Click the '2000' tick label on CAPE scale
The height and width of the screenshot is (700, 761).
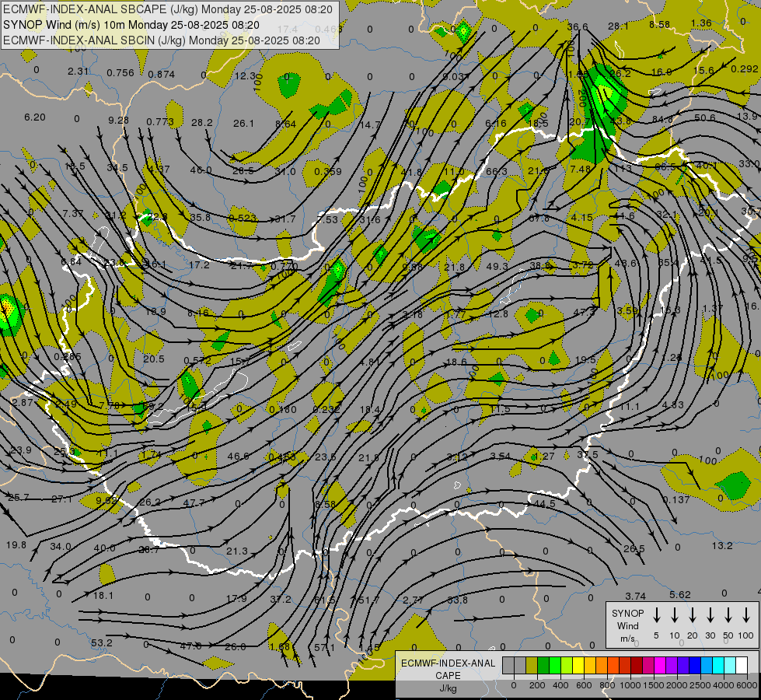coord(677,685)
